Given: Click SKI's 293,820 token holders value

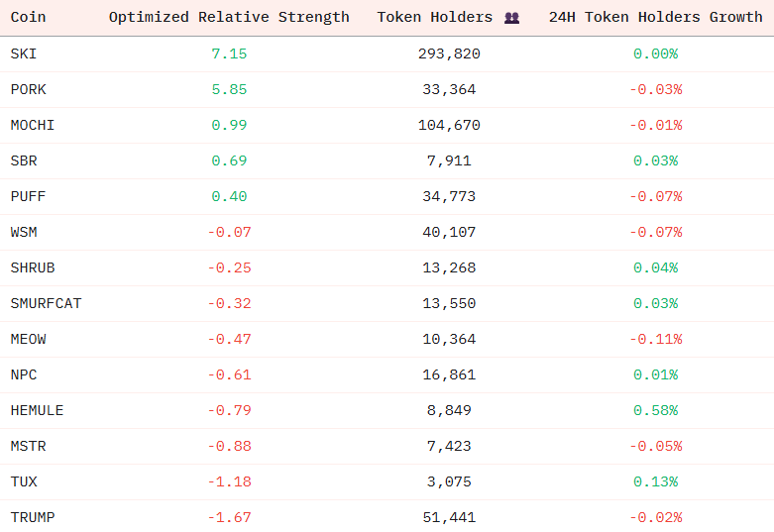Looking at the screenshot, I should 448,53.
